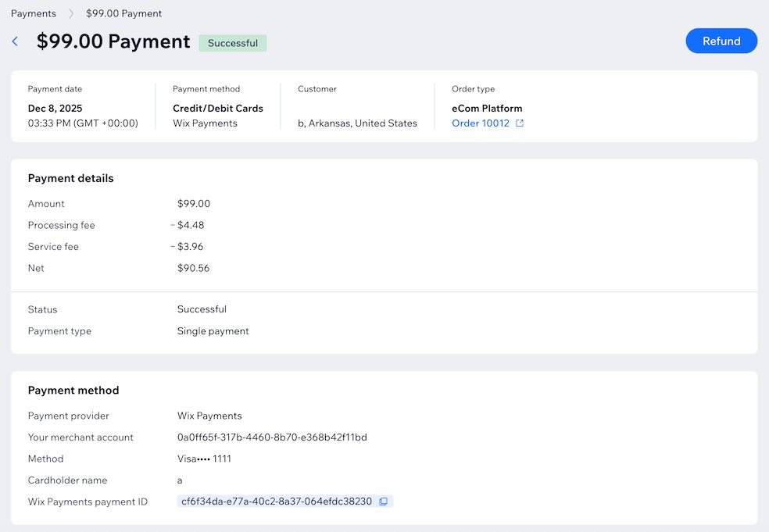Click the customer Arkansas, United States entry
The image size is (769, 532).
[x=356, y=123]
